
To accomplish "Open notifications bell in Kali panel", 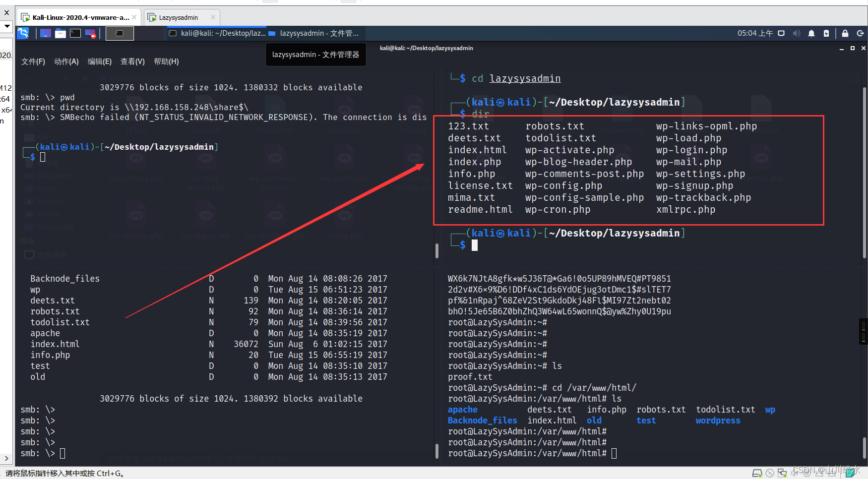I will coord(811,33).
